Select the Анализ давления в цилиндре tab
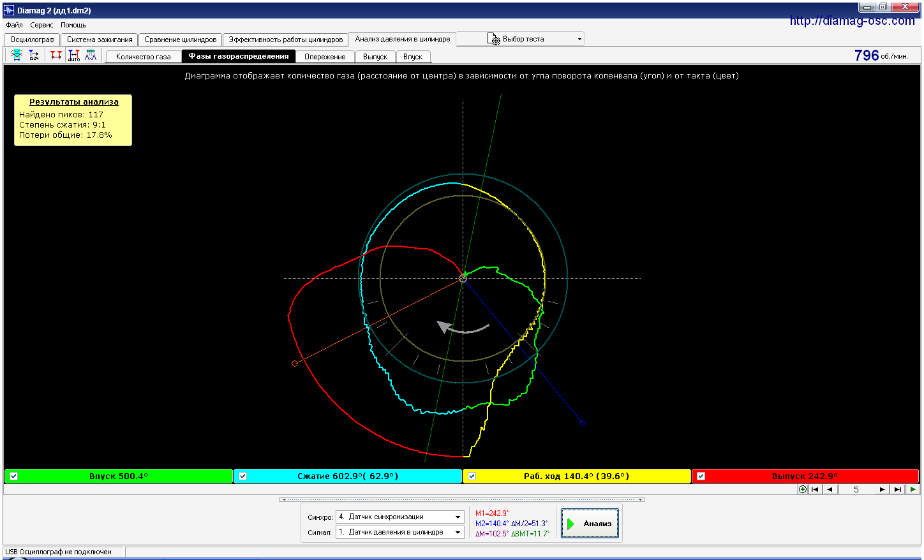924x560 pixels. pyautogui.click(x=403, y=39)
